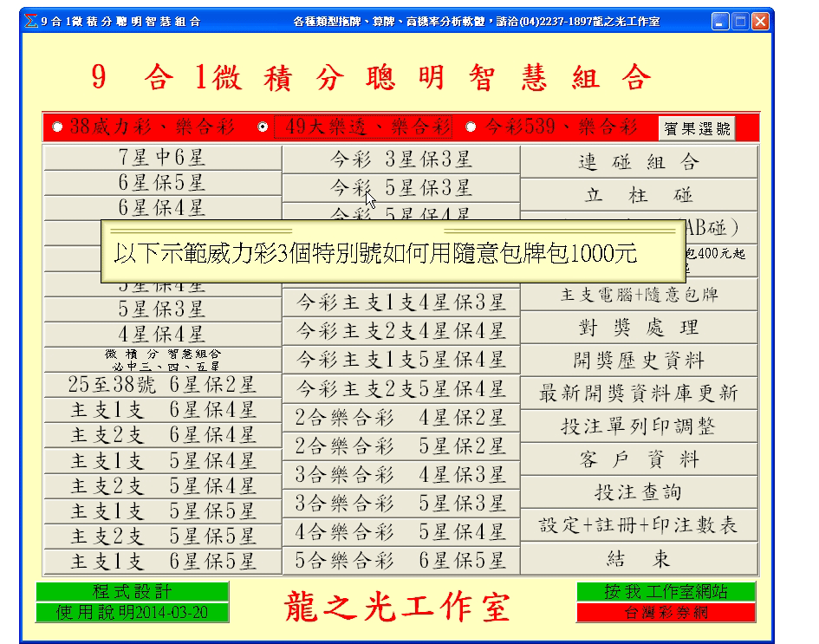Open the red 台灣彩券網 link
The width and height of the screenshot is (819, 644).
pos(666,612)
